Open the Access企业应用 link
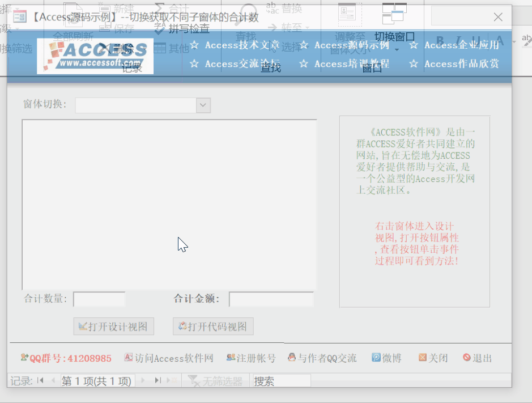 click(x=461, y=45)
